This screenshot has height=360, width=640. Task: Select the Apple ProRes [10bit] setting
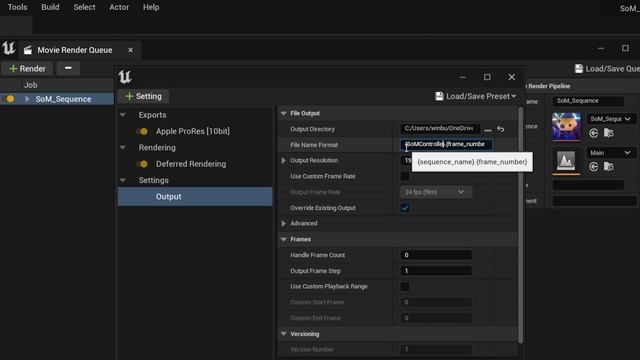193,131
